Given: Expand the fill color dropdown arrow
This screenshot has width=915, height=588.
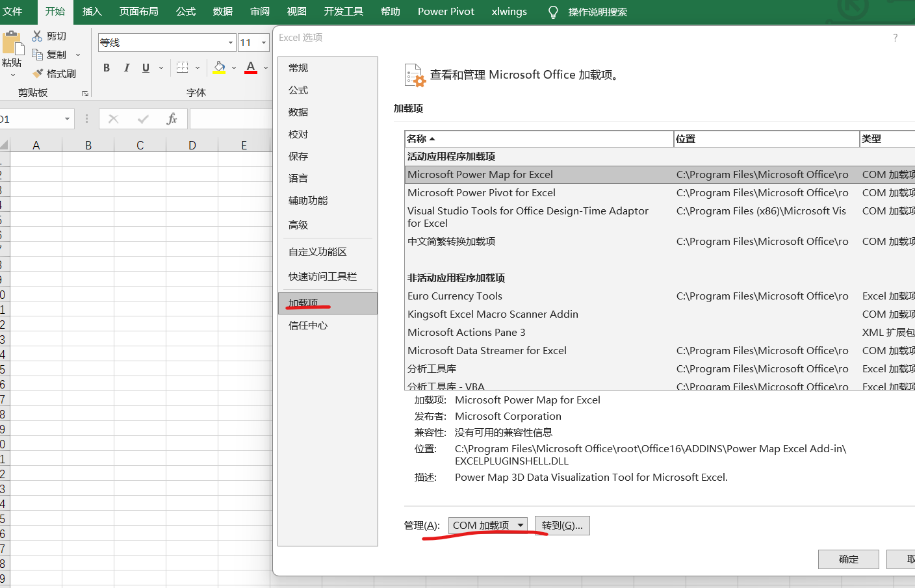Looking at the screenshot, I should pyautogui.click(x=234, y=68).
